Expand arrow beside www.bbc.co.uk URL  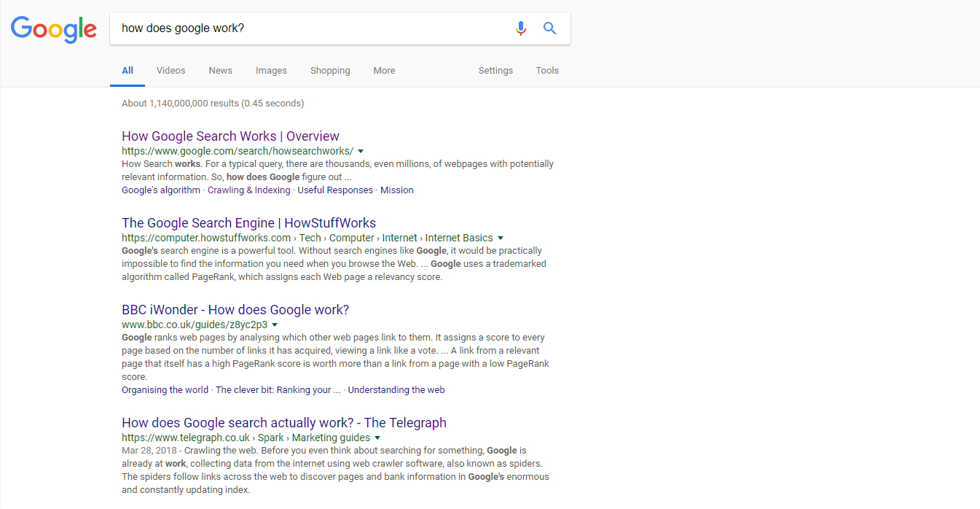point(275,325)
